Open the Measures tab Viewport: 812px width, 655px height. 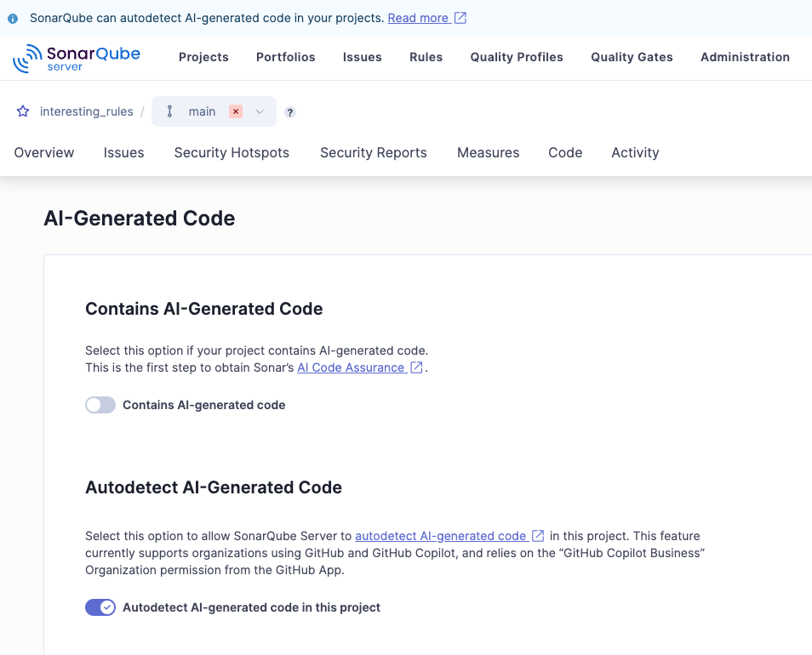488,152
